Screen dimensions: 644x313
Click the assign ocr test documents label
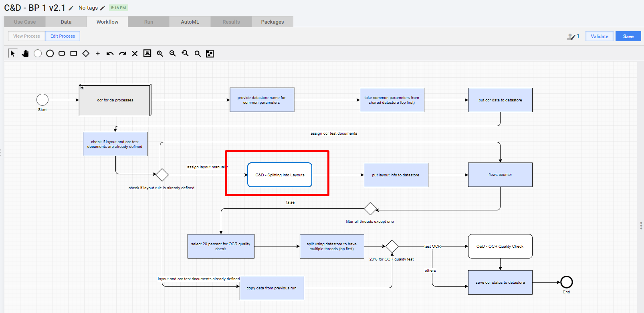(334, 133)
